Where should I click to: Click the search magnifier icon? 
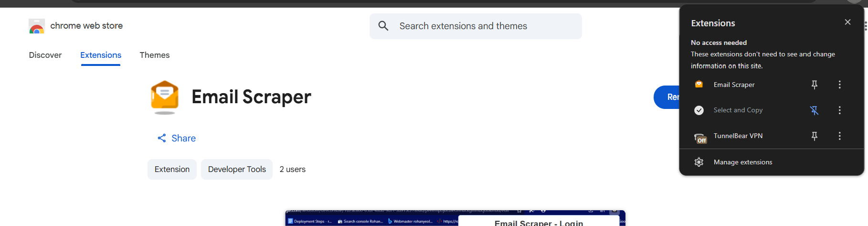point(383,26)
